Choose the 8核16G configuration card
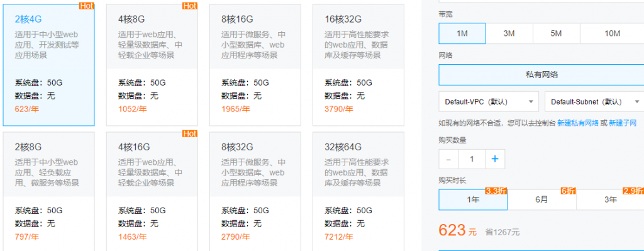The height and width of the screenshot is (251, 644). [255, 65]
